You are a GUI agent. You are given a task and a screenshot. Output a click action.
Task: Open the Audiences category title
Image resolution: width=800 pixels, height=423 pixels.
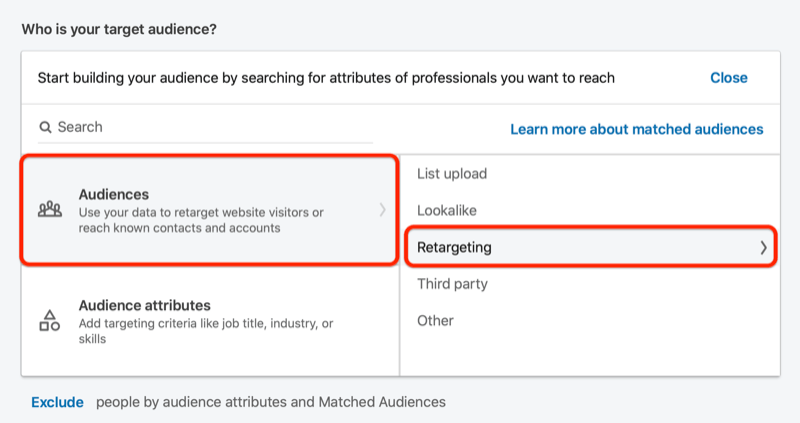tap(114, 194)
